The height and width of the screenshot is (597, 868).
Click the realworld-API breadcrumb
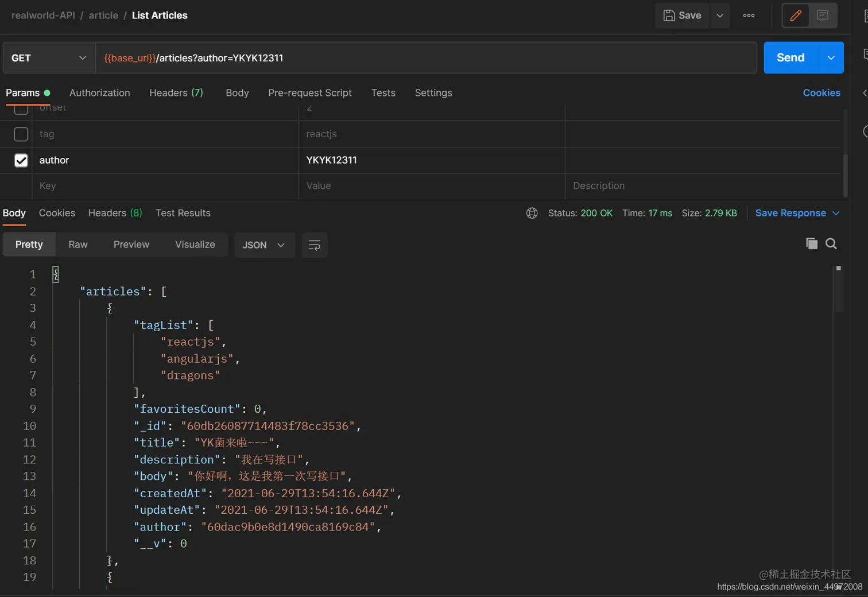43,15
